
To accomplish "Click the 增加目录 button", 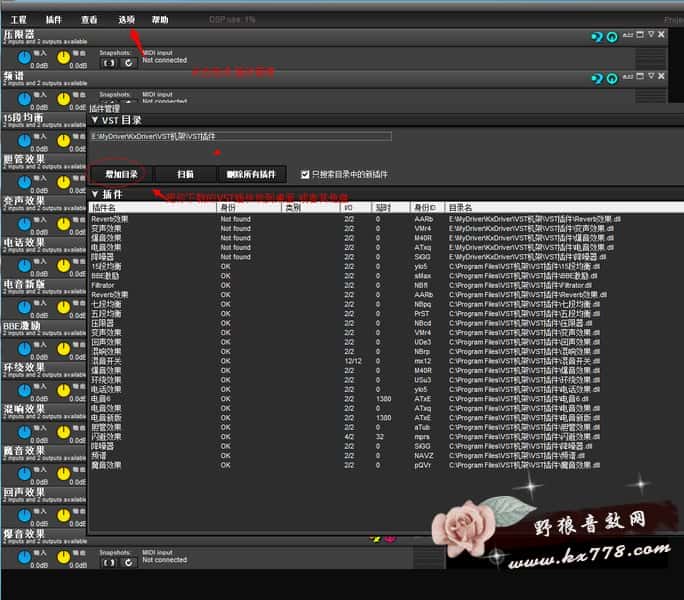I will pos(120,174).
